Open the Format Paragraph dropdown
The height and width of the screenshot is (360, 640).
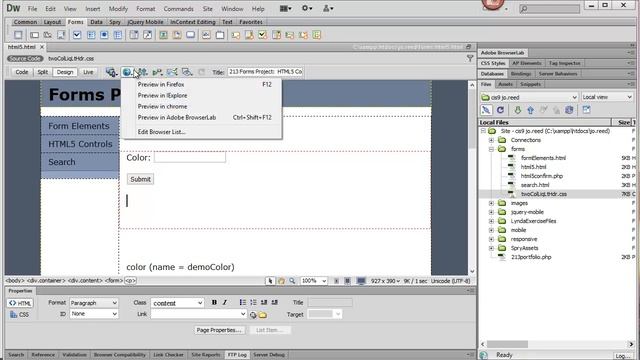[x=94, y=303]
